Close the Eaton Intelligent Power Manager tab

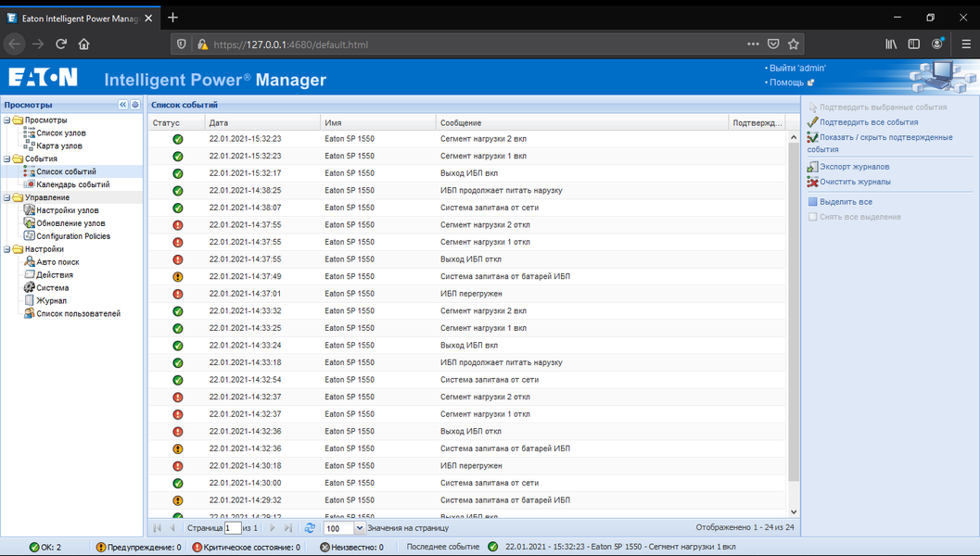148,19
